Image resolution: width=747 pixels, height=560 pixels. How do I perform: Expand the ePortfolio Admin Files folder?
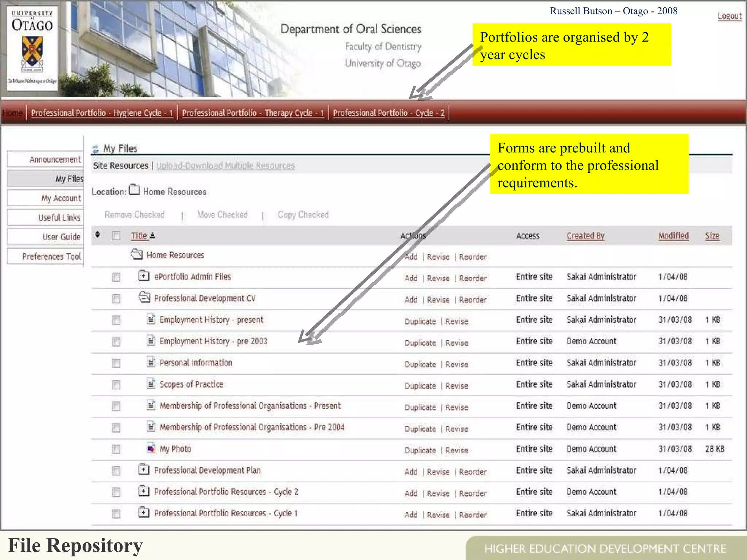tap(144, 276)
